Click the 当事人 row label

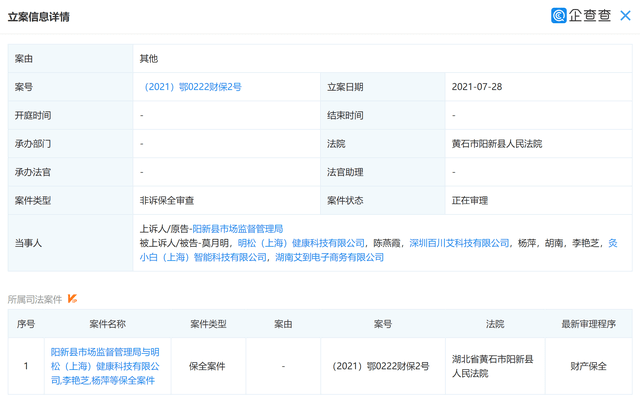28,243
